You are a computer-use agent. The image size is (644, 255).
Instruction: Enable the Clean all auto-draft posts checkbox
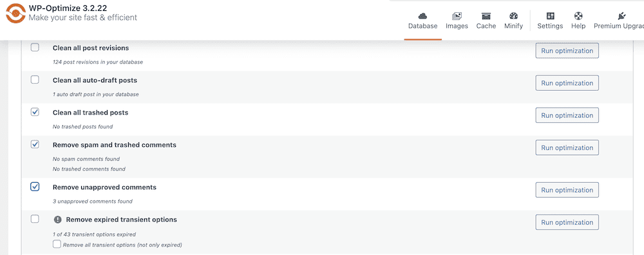[35, 79]
